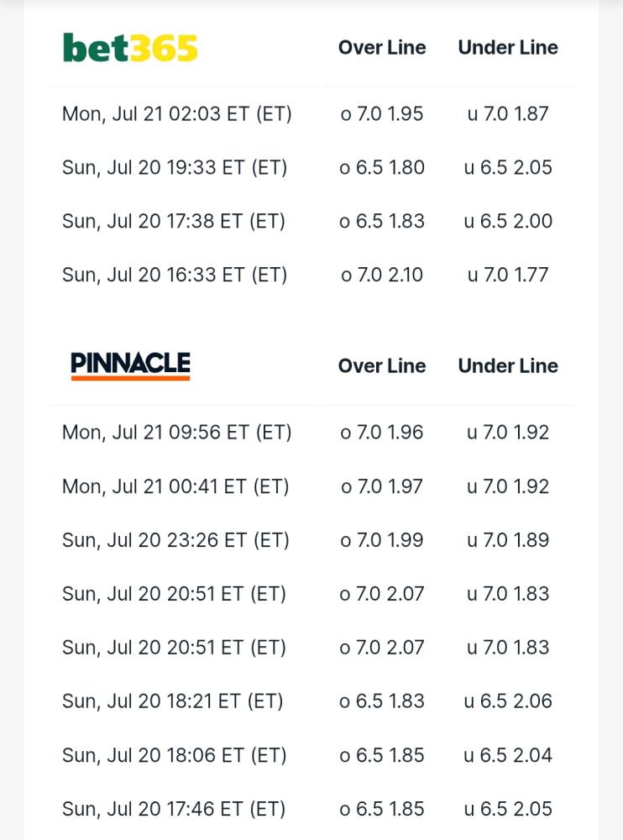
Task: Select bet365 row Sun, Jul 20 19:33 ET
Action: 311,167
